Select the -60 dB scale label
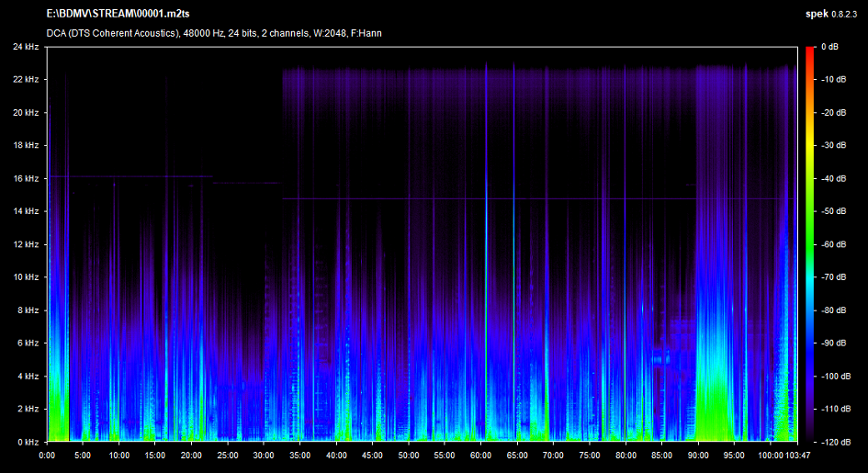Screen dimensions: 868x473 (834, 244)
